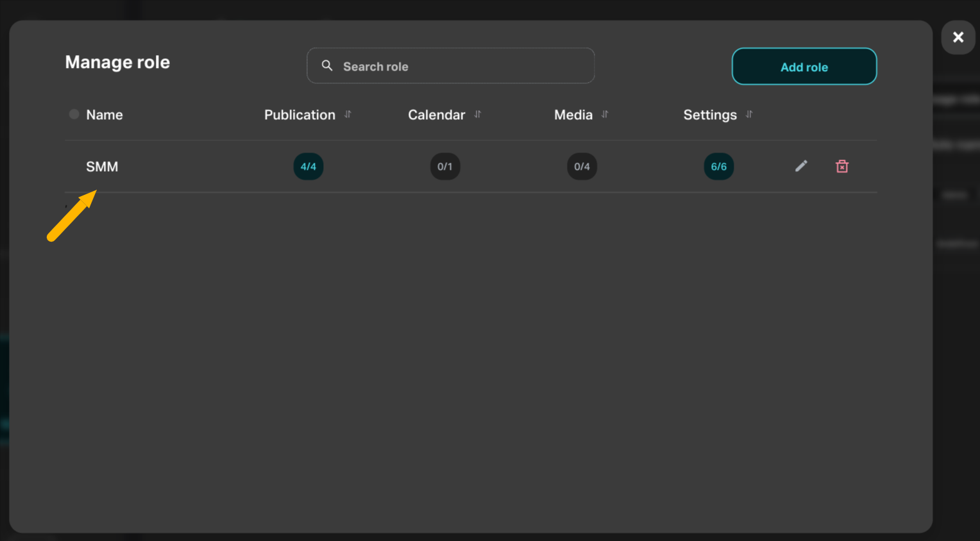The width and height of the screenshot is (980, 541).
Task: Click the Settings column header
Action: tap(709, 115)
